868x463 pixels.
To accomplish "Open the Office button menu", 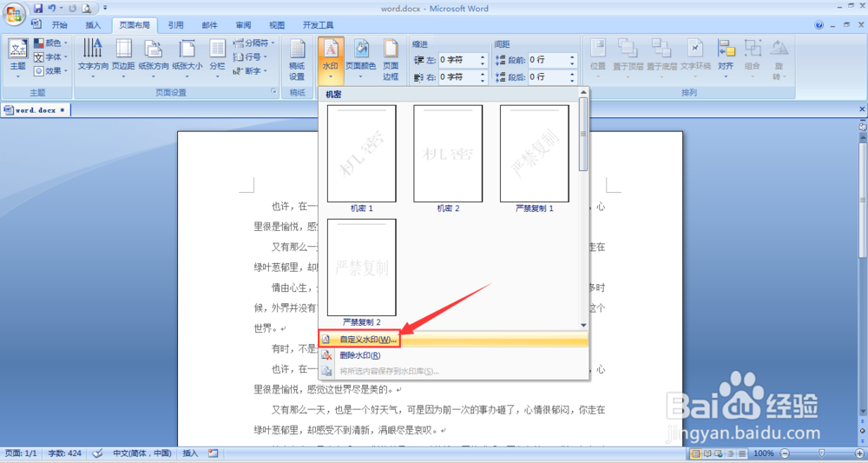I will click(14, 15).
